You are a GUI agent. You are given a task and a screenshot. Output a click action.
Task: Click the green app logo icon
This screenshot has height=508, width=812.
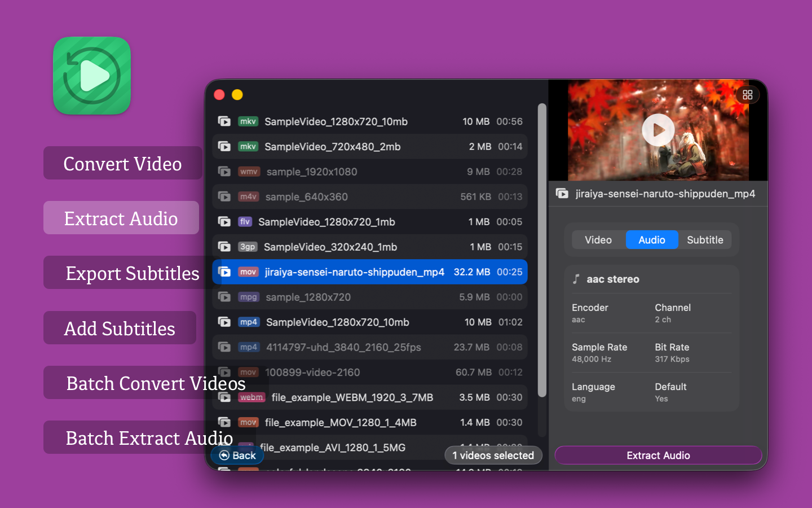tap(92, 76)
